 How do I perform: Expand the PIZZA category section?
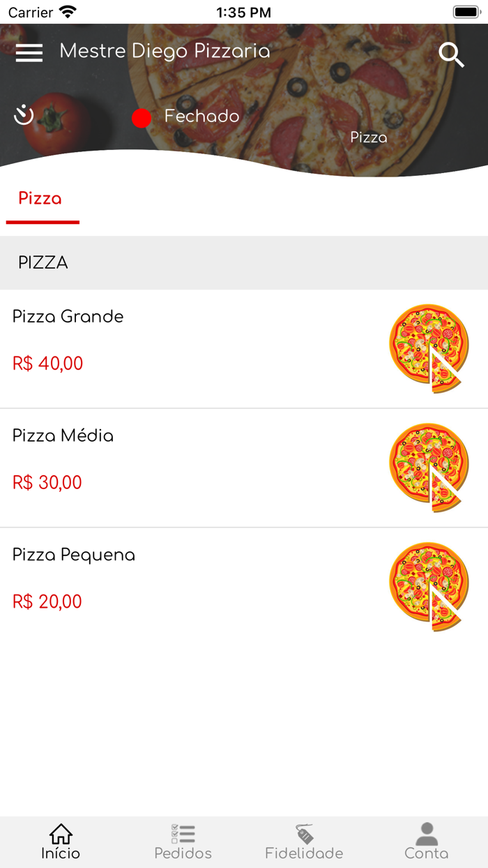pos(43,263)
